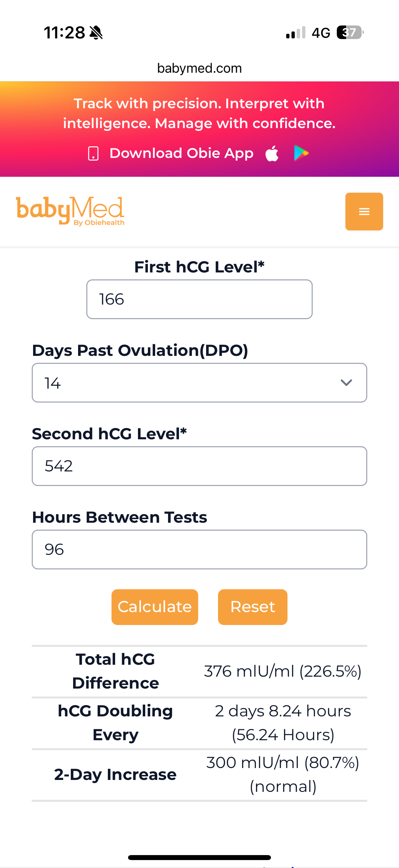
Task: Tap the 11:28 clock in status bar
Action: pyautogui.click(x=64, y=33)
